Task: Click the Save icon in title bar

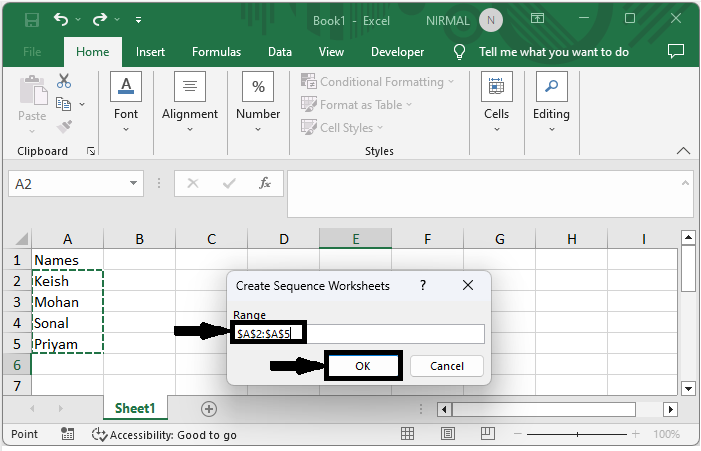Action: coord(31,19)
